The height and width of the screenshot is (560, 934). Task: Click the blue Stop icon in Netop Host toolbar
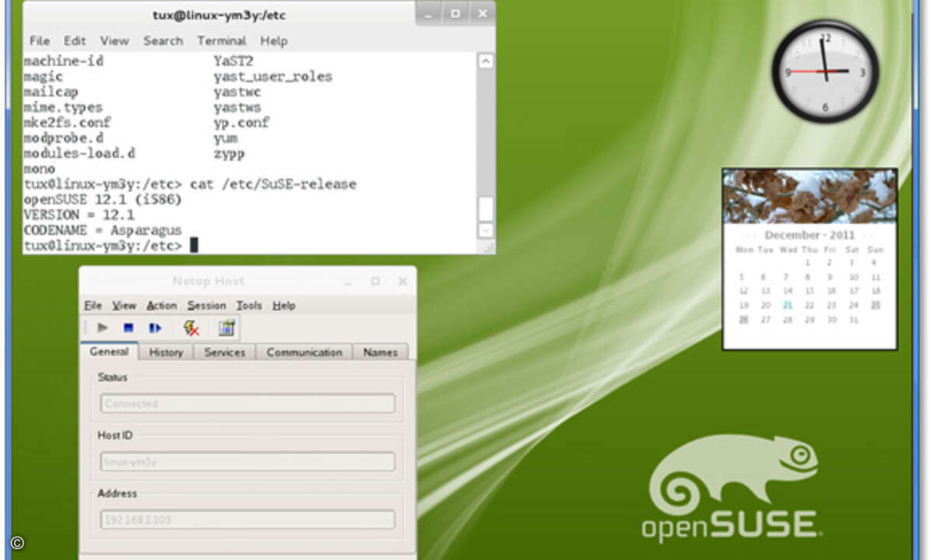[128, 328]
